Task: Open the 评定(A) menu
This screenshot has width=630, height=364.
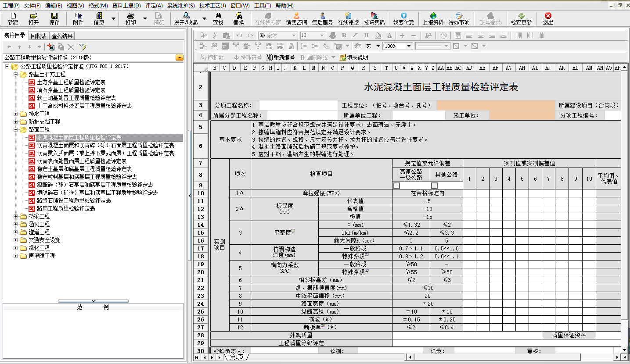Action: pyautogui.click(x=154, y=6)
